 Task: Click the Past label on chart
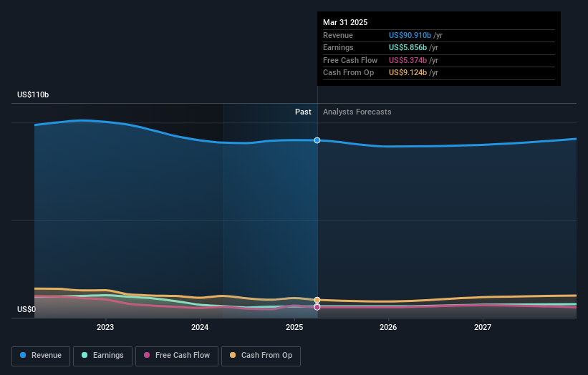click(x=303, y=112)
